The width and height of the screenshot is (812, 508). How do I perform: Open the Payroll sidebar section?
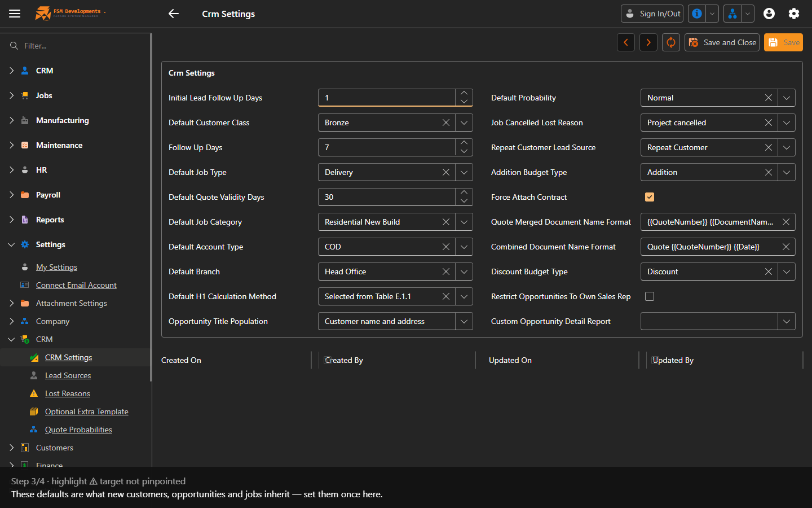tap(48, 195)
